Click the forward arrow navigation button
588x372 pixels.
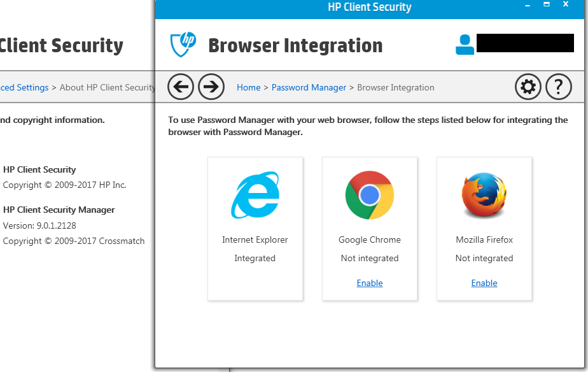pos(211,87)
